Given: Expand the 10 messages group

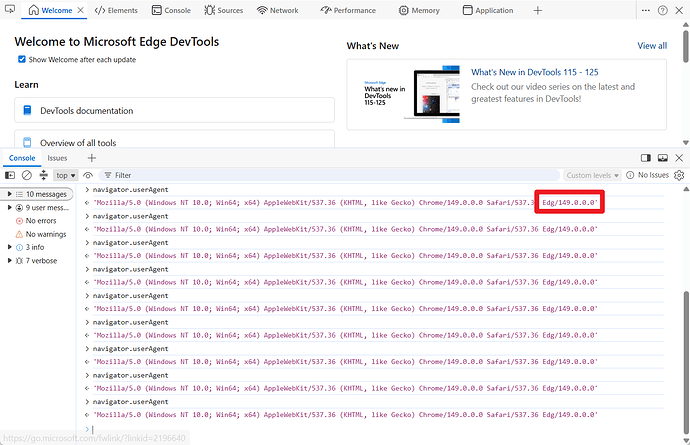Looking at the screenshot, I should coord(9,194).
